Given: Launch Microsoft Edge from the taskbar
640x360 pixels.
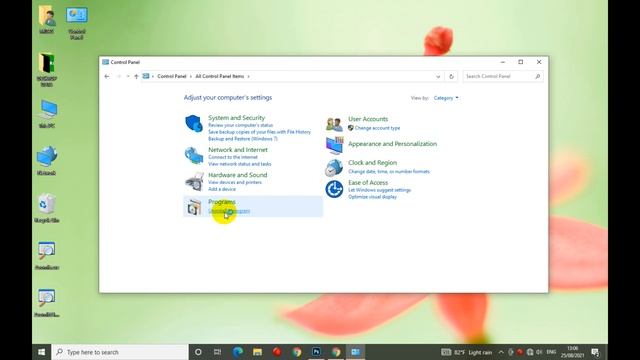Looking at the screenshot, I should (238, 352).
